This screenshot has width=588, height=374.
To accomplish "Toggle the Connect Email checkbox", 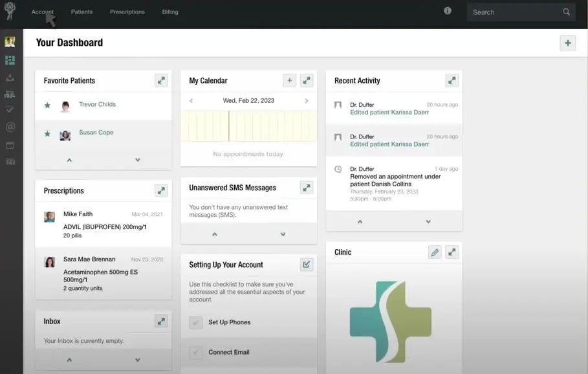I will [x=196, y=351].
